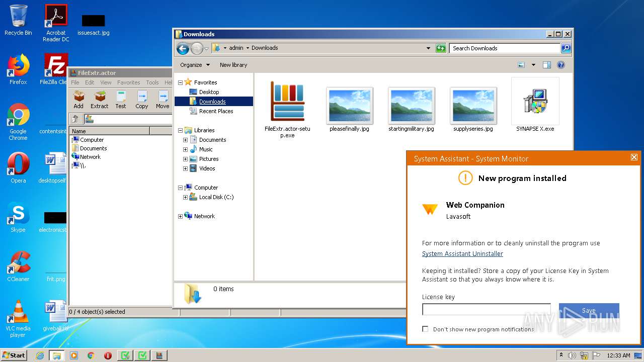Select startingmilitary.jpg thumbnail
This screenshot has width=644, height=362.
tap(411, 110)
